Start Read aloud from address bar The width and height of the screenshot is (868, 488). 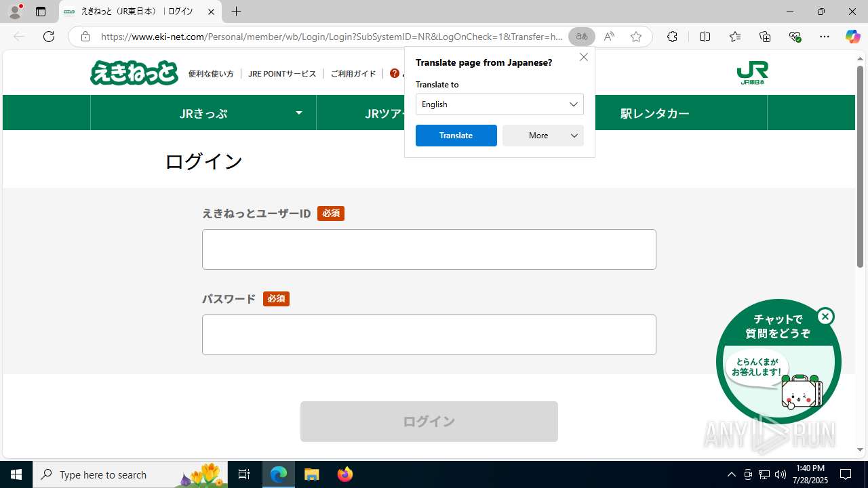(x=609, y=37)
